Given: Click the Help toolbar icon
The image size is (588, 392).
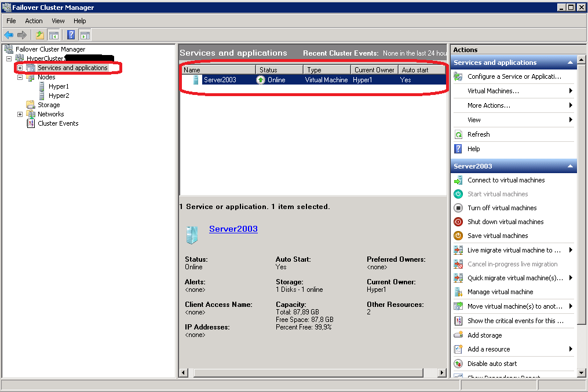Looking at the screenshot, I should point(71,35).
